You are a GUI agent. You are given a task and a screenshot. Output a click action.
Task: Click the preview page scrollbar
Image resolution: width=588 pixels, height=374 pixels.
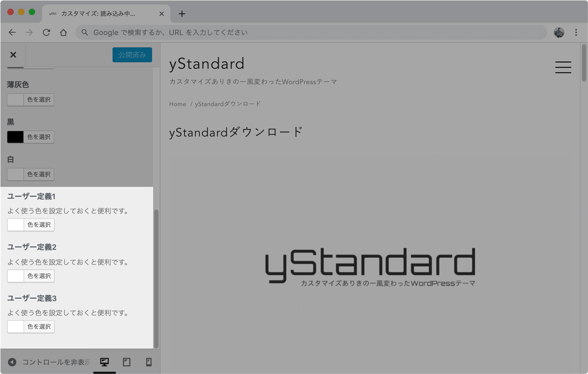point(584,63)
